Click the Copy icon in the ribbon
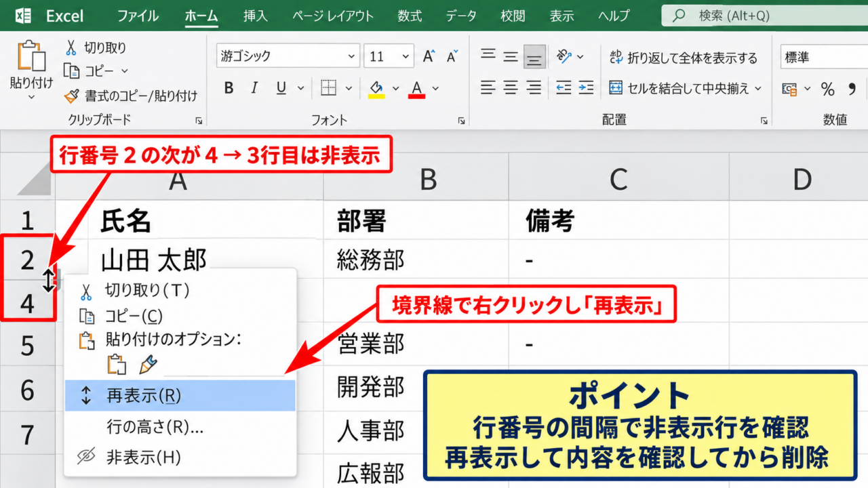The width and height of the screenshot is (868, 488). pyautogui.click(x=72, y=70)
